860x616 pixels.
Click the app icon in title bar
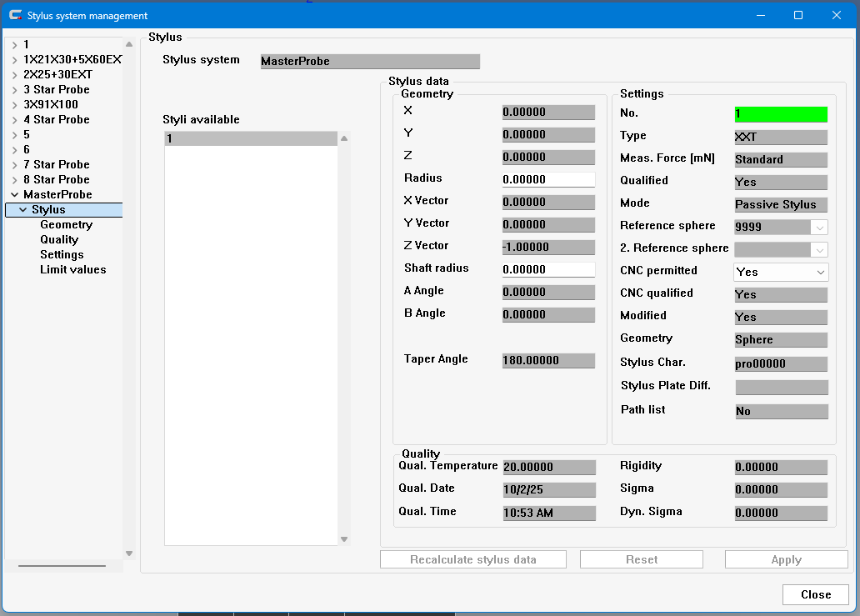tap(15, 15)
